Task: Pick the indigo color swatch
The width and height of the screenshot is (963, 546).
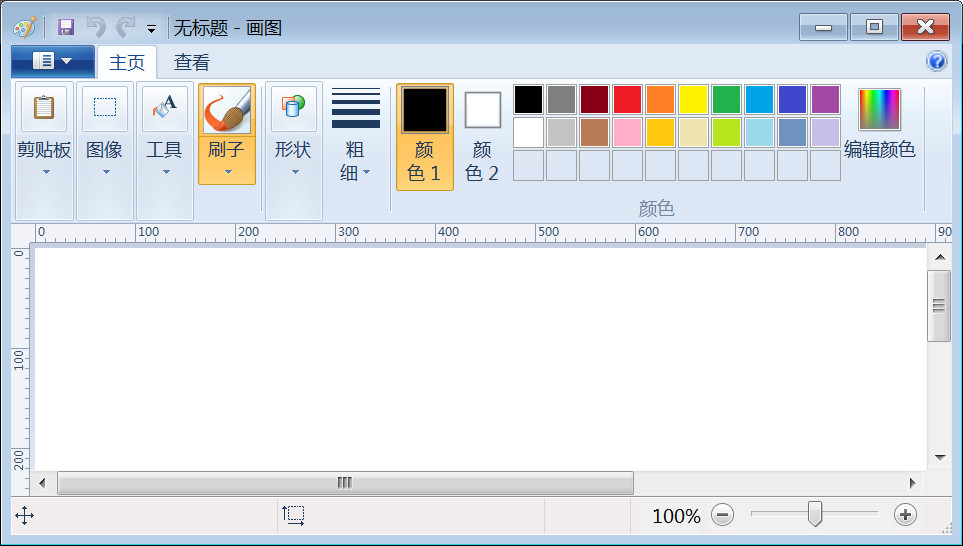Action: tap(792, 99)
